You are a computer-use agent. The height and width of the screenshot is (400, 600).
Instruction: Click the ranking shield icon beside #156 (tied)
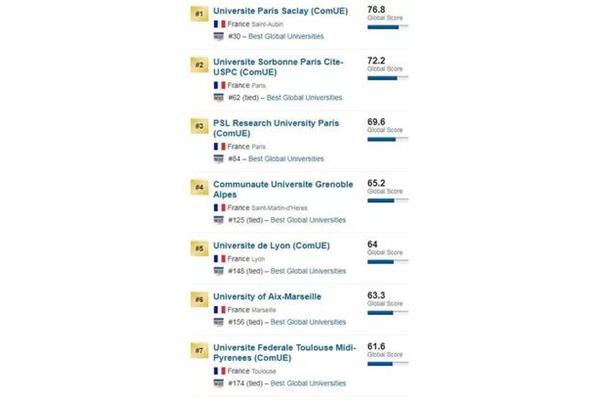[x=218, y=322]
